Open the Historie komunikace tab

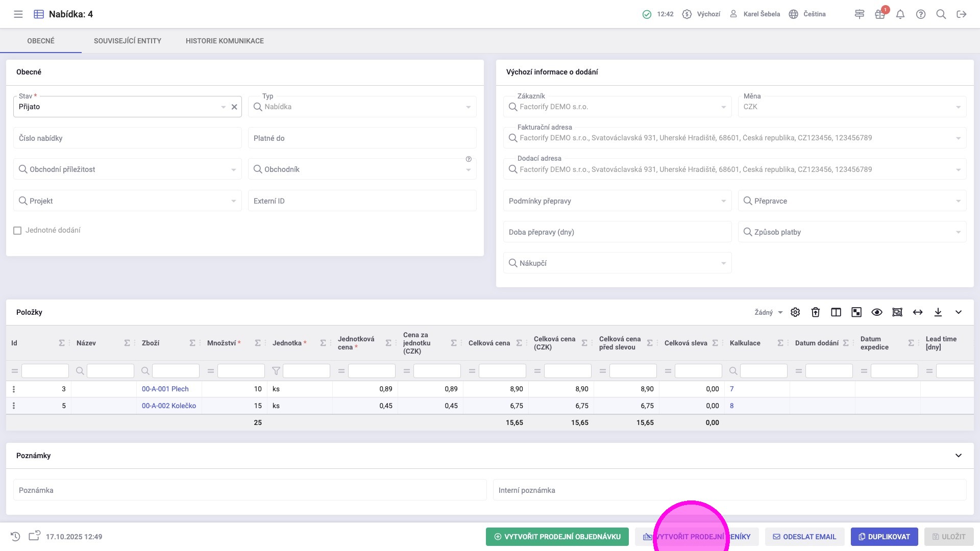(x=225, y=41)
